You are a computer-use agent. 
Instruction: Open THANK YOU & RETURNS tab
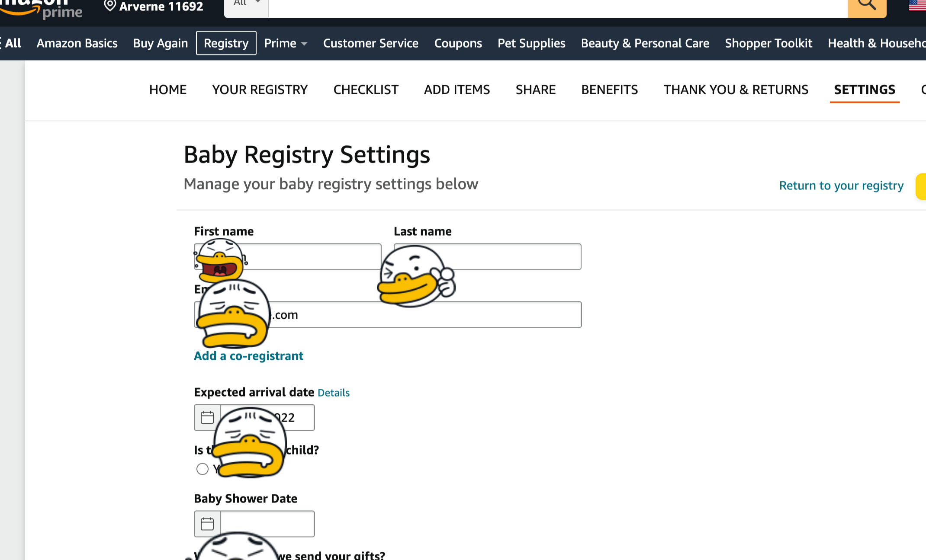(x=736, y=90)
